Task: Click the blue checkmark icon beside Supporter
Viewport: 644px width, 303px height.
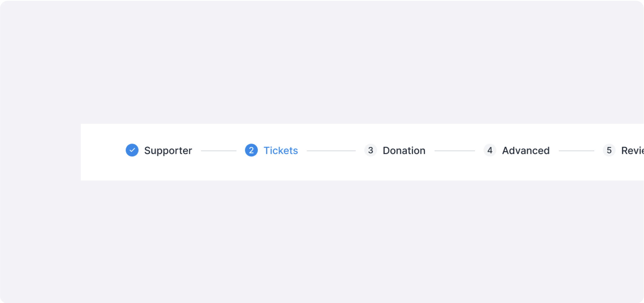Action: [x=132, y=150]
